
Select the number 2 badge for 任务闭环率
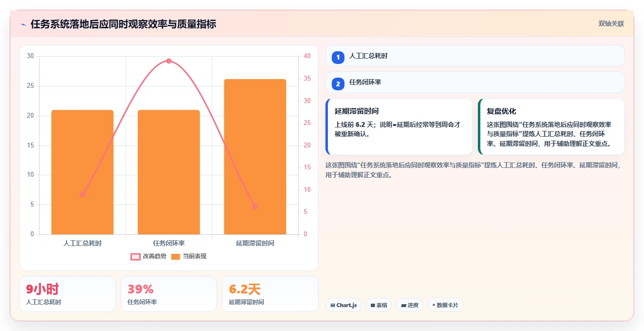(338, 84)
